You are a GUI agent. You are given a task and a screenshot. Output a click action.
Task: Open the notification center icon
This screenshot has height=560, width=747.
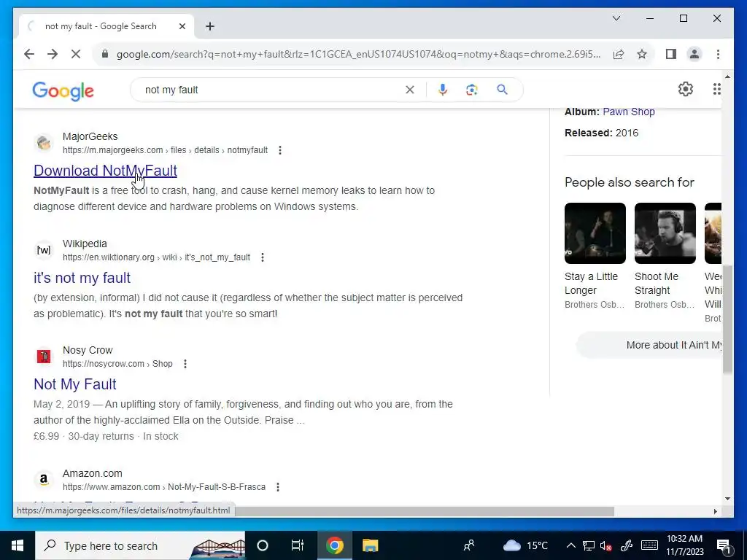724,545
